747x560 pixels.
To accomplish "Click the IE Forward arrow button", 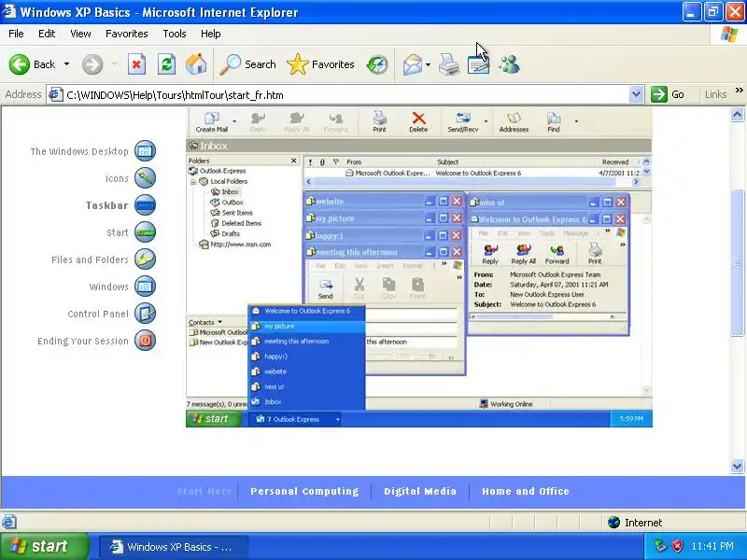I will pos(92,64).
